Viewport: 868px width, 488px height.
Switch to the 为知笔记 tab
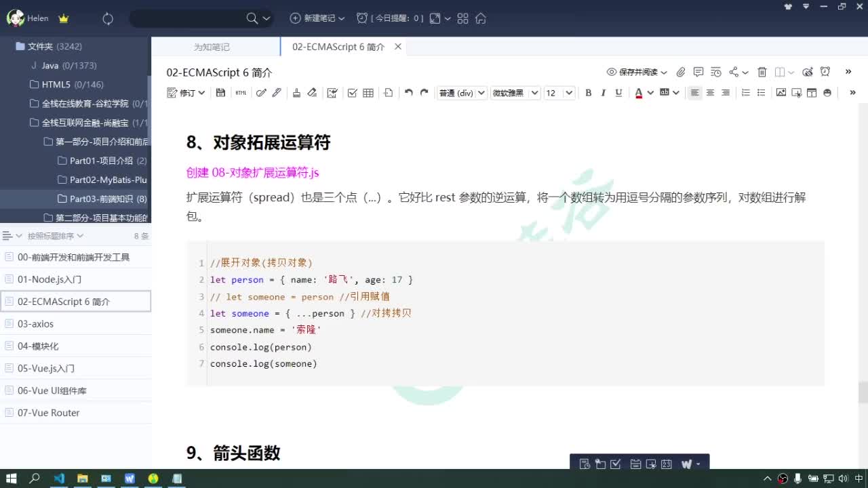(x=212, y=47)
